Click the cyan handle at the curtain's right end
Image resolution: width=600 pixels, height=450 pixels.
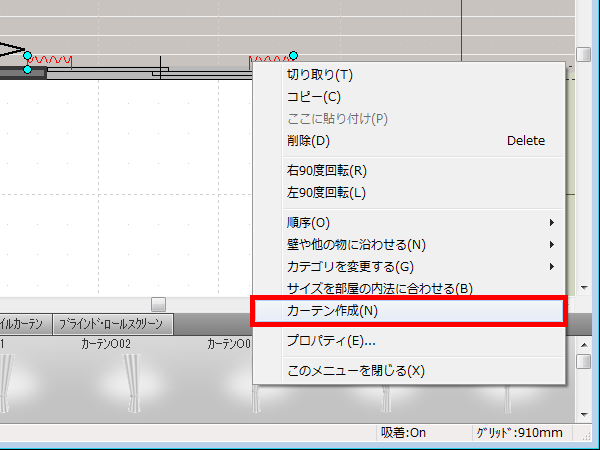[293, 56]
